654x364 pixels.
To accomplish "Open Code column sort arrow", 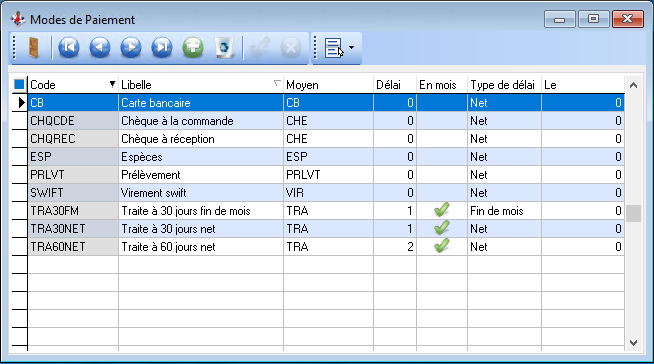I will click(x=112, y=84).
